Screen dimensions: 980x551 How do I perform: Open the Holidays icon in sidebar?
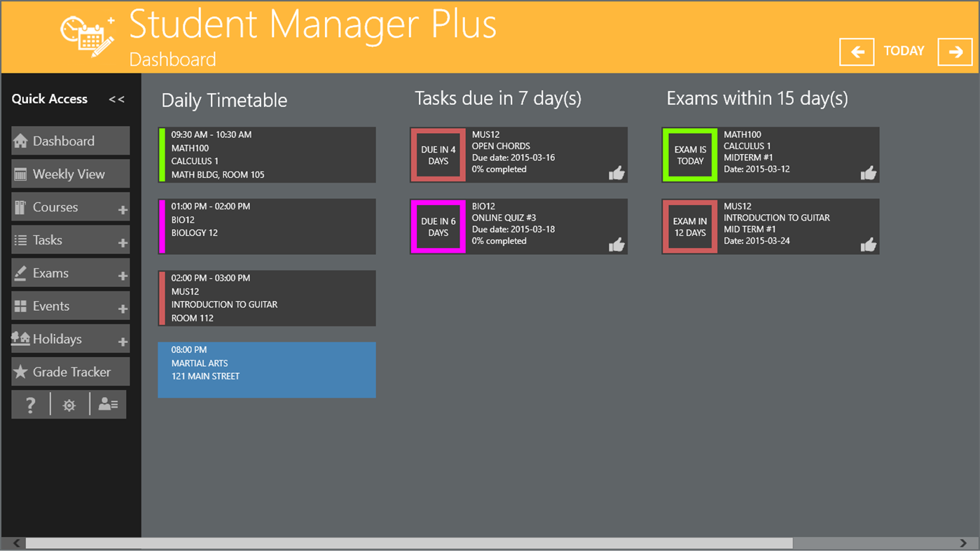point(22,338)
